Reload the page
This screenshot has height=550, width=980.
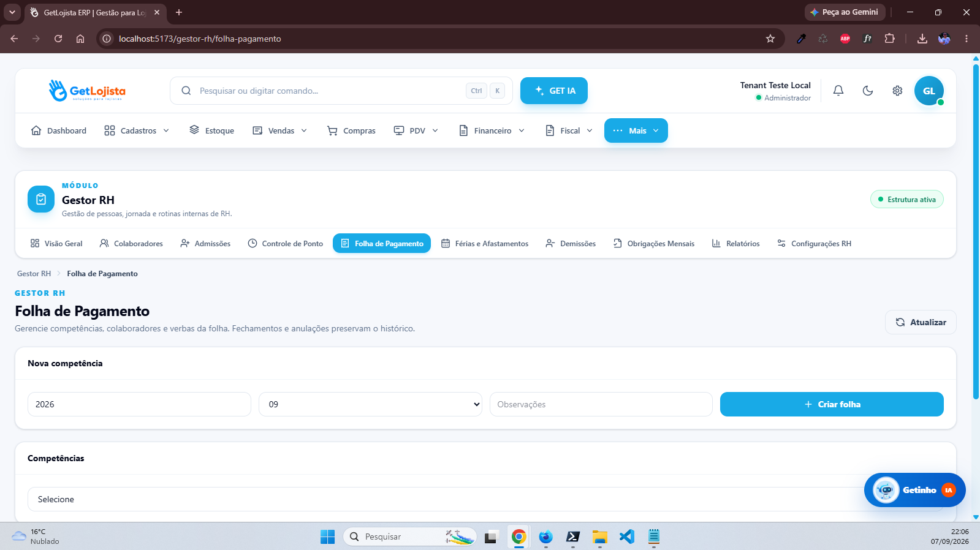point(58,39)
